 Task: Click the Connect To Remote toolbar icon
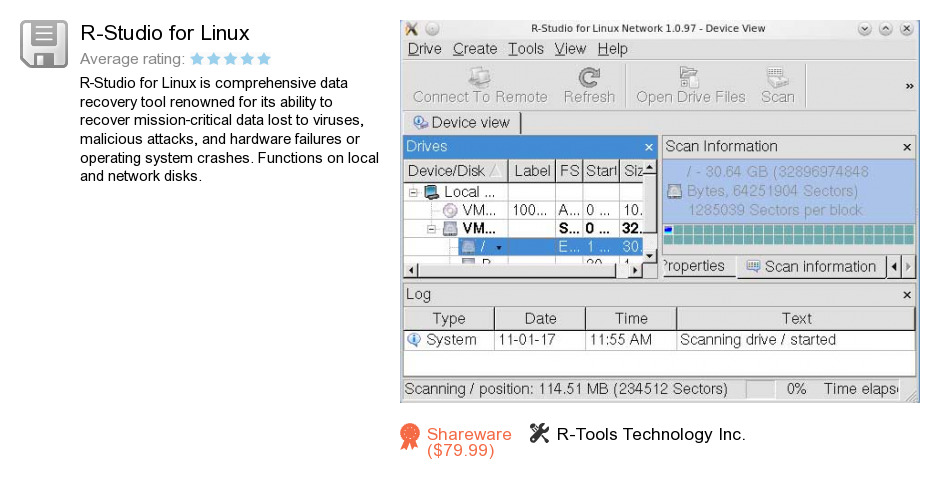[x=480, y=77]
